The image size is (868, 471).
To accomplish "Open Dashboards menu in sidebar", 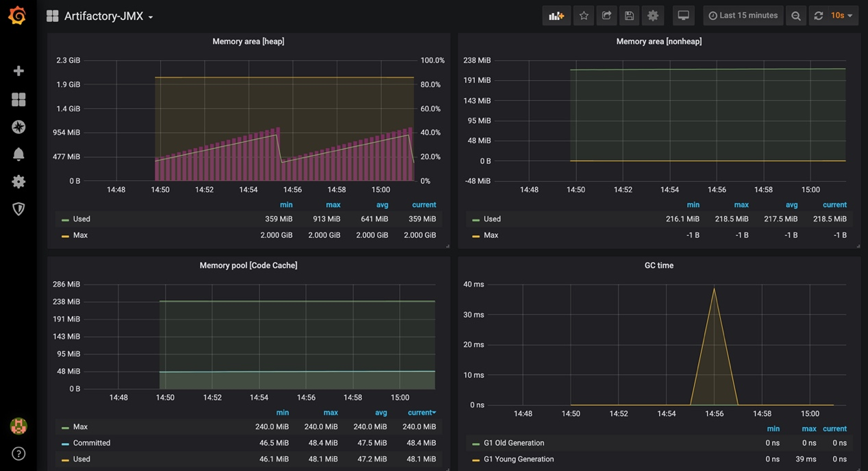I will tap(18, 99).
